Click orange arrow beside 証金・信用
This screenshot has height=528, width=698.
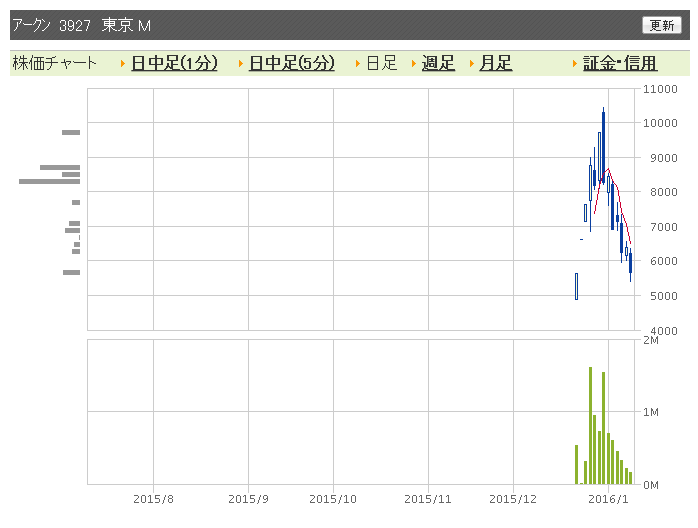[x=575, y=64]
